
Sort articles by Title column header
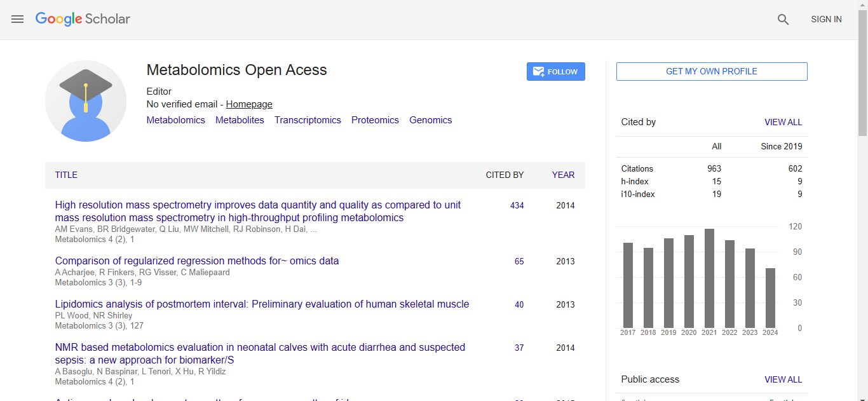click(x=66, y=175)
